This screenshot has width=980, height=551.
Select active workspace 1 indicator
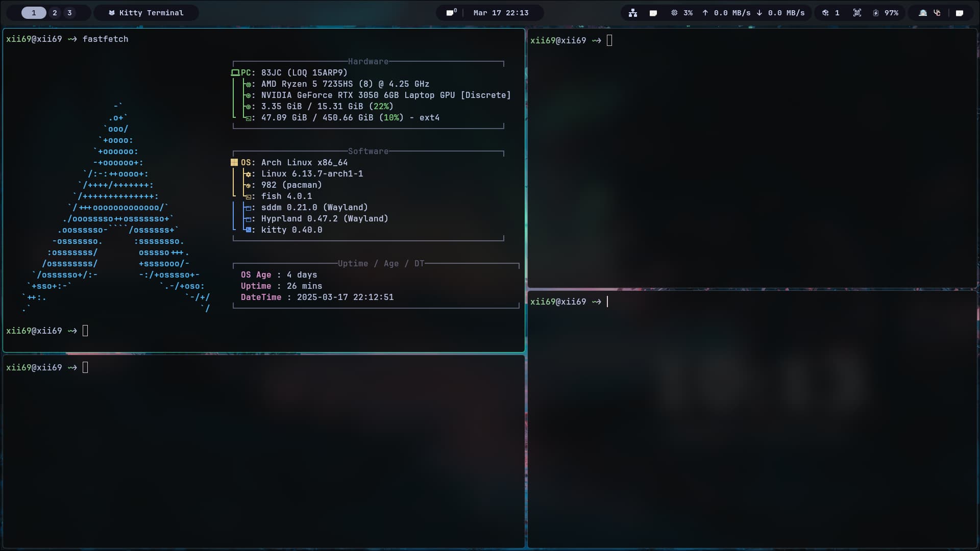[34, 13]
